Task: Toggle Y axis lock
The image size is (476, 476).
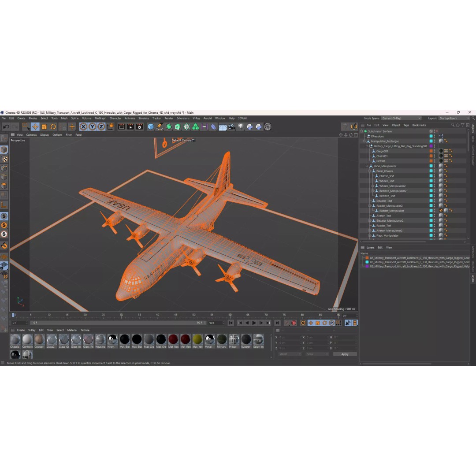Action: pos(92,126)
